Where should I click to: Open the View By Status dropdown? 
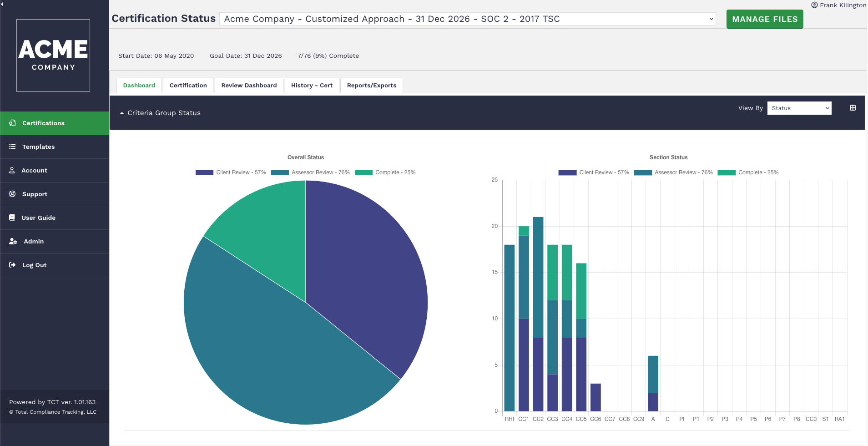coord(799,108)
